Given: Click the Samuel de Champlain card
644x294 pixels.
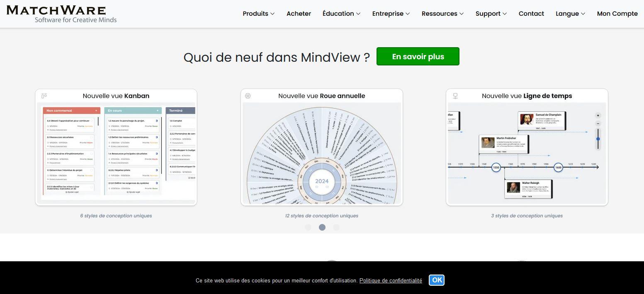Looking at the screenshot, I should (x=542, y=121).
